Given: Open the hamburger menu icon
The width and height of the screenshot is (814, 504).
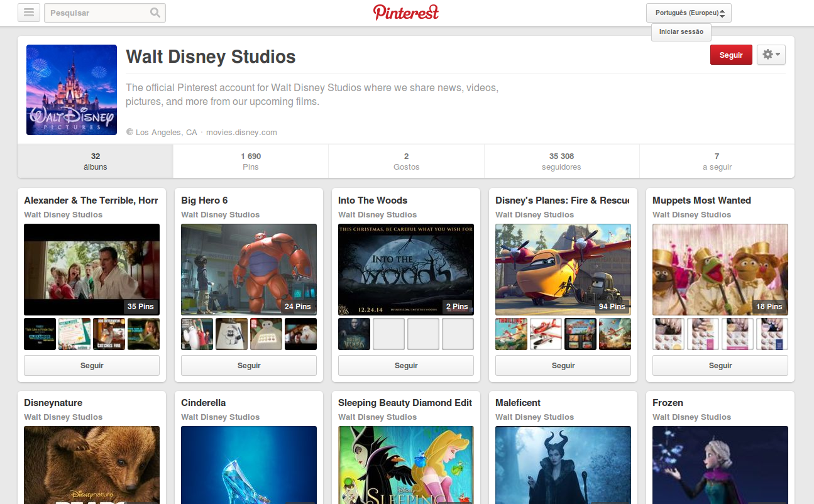Looking at the screenshot, I should tap(29, 13).
